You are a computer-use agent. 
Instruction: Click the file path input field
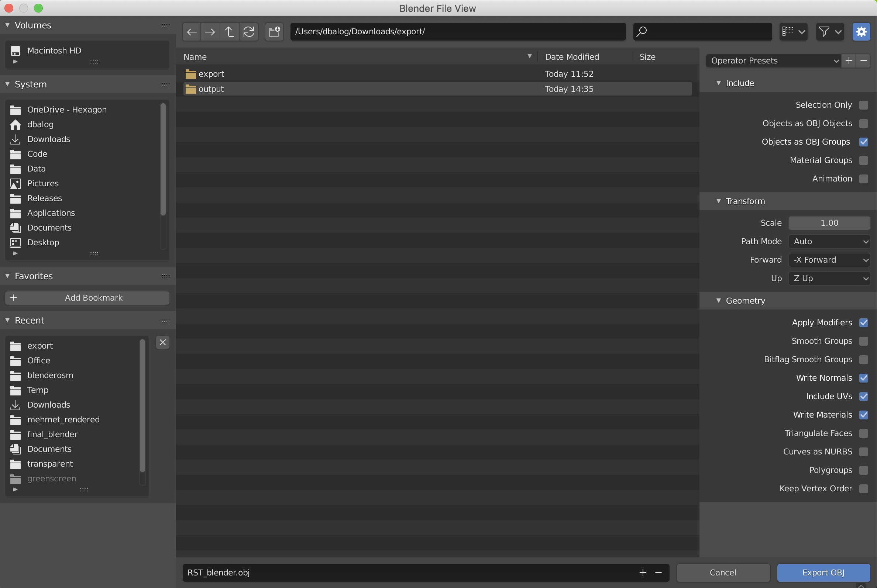click(458, 32)
